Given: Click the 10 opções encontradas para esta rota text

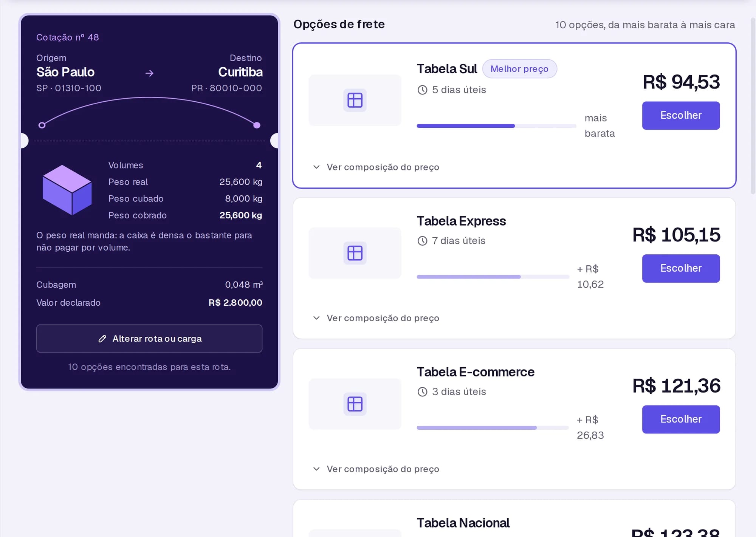Looking at the screenshot, I should click(x=149, y=367).
